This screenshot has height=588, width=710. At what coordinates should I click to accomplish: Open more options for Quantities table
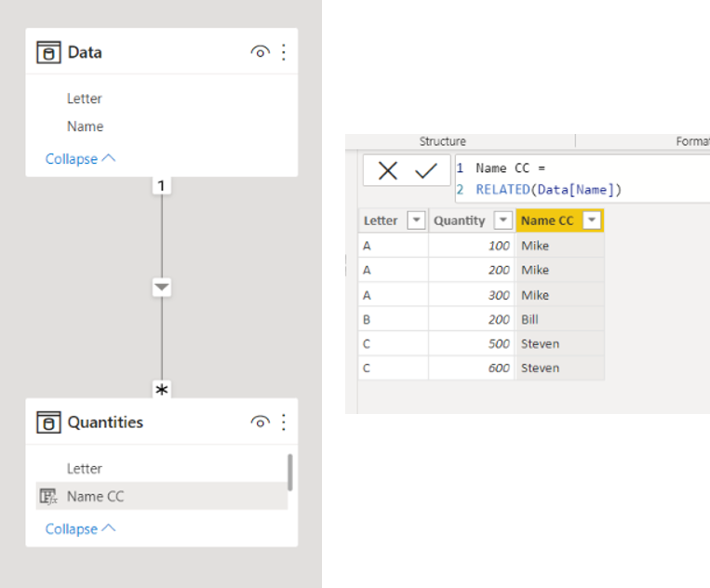284,422
